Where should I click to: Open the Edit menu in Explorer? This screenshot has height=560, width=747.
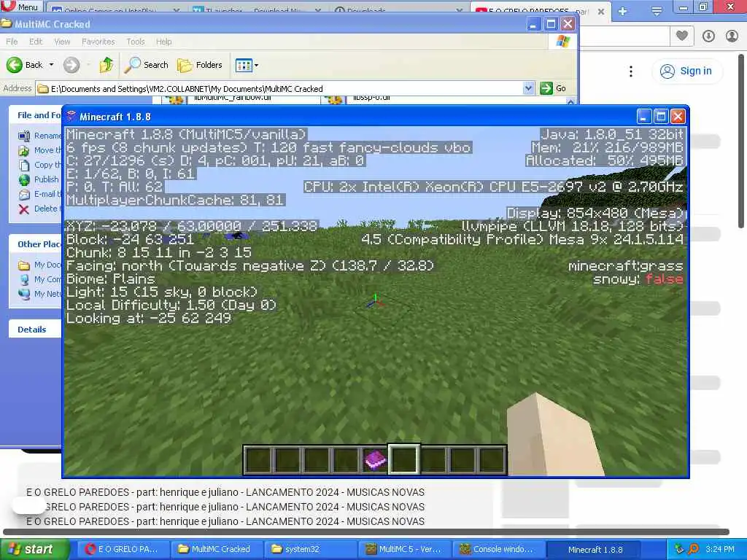point(36,42)
